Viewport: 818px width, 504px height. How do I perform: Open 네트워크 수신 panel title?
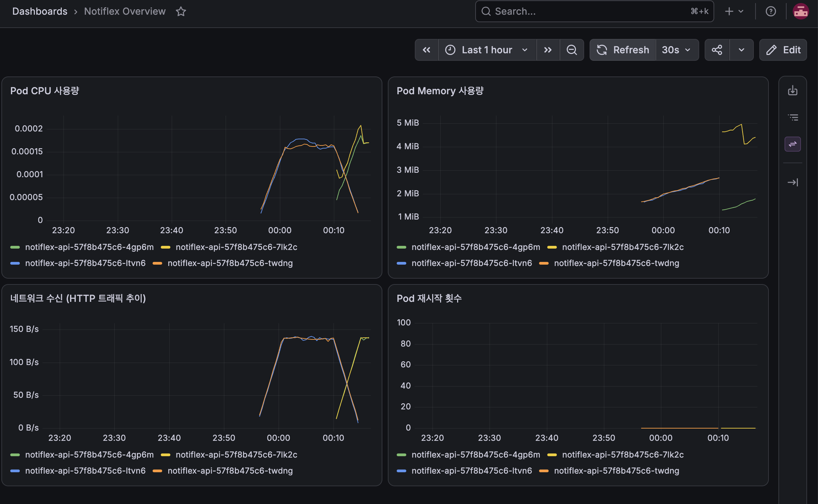(78, 298)
